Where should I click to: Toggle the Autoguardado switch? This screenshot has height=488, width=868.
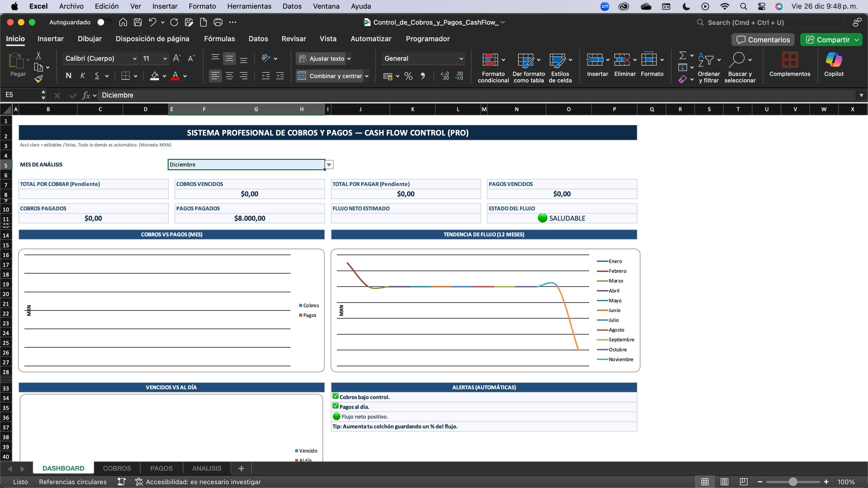click(x=104, y=22)
